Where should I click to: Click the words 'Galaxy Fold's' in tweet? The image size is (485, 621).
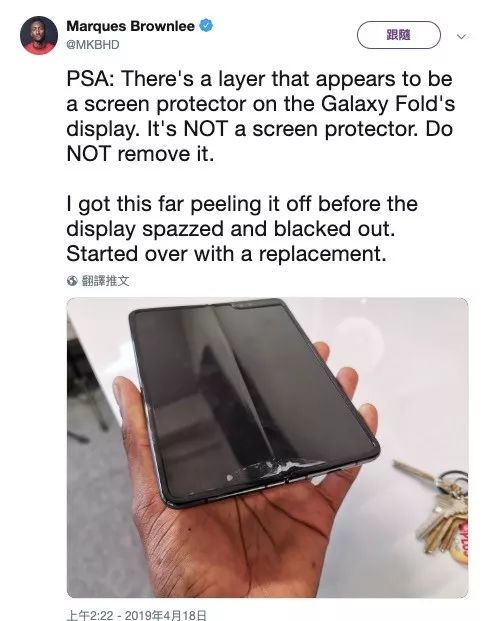click(x=388, y=104)
